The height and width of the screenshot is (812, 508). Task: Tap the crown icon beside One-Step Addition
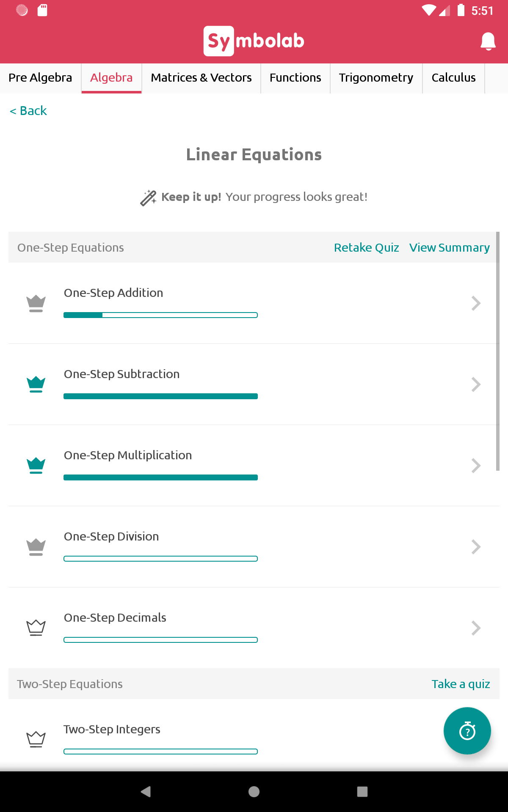pyautogui.click(x=36, y=303)
